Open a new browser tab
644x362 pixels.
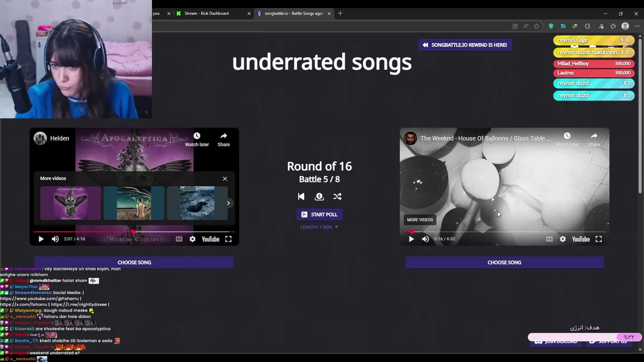(x=340, y=14)
